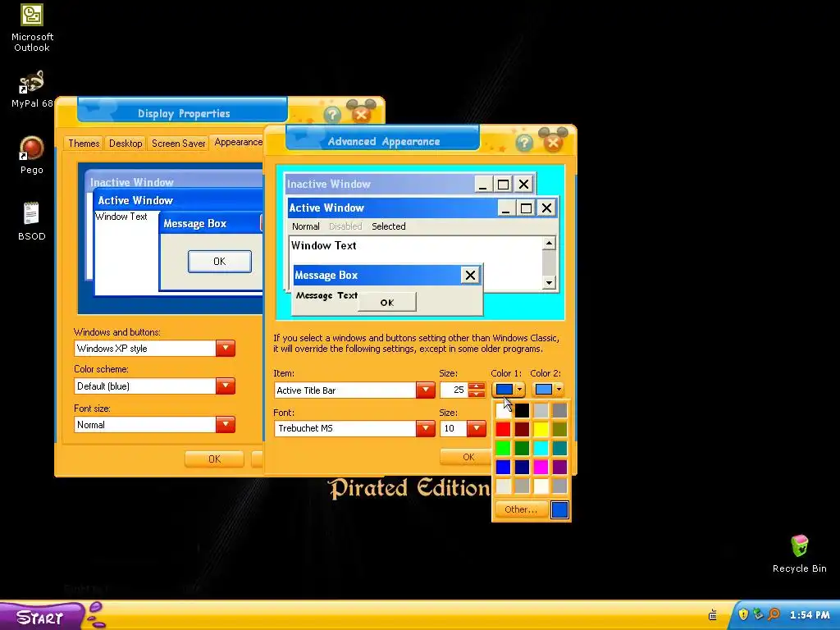Click the Selected menu item in preview

(388, 226)
